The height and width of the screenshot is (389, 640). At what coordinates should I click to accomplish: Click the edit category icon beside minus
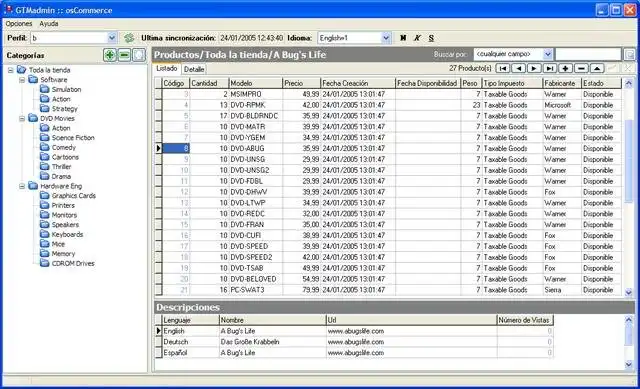(139, 55)
